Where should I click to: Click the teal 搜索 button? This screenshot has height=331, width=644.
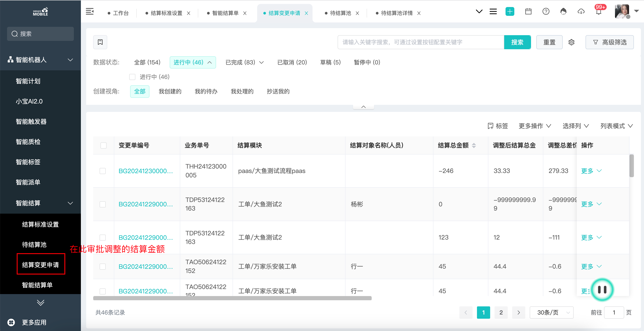point(517,42)
